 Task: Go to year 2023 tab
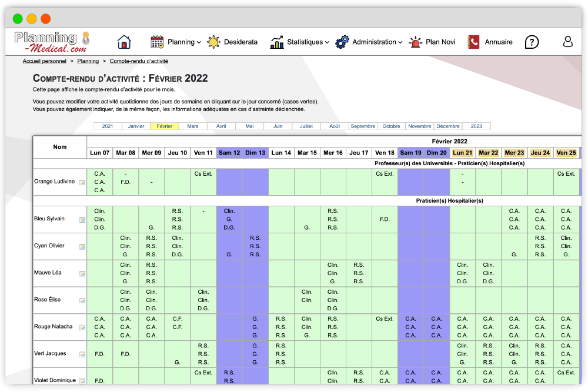(476, 126)
